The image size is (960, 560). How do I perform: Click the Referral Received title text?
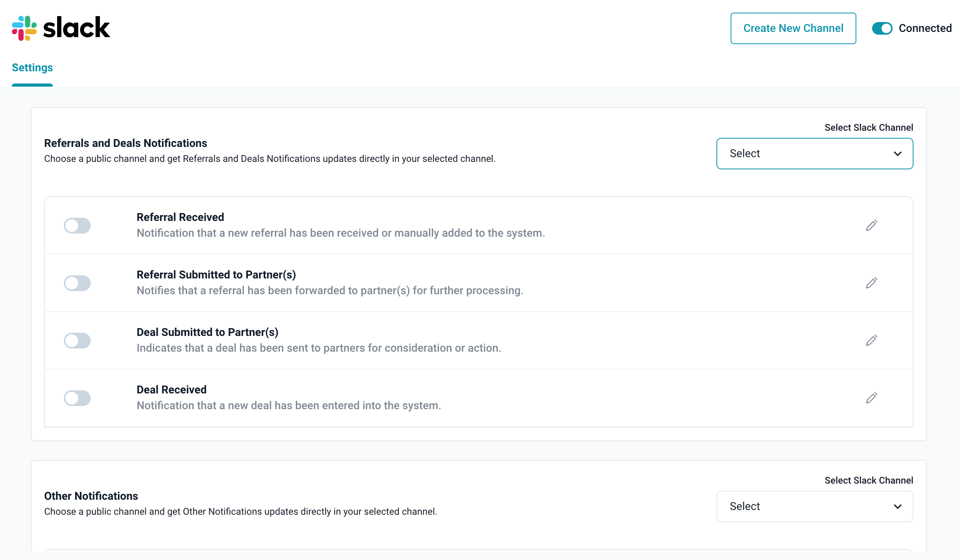click(180, 217)
